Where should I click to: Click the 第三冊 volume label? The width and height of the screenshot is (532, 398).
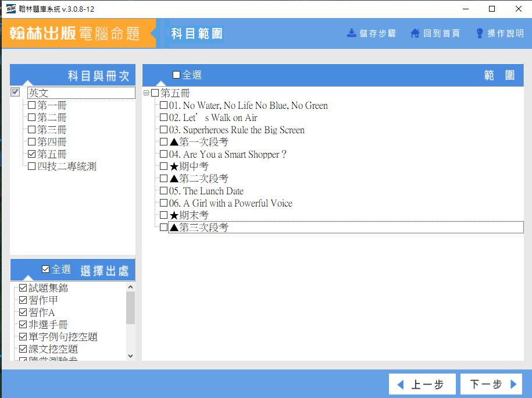52,130
